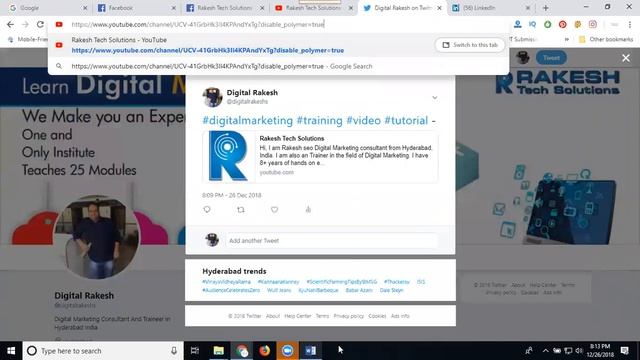
Task: Click the browser forward arrow
Action: pyautogui.click(x=25, y=24)
